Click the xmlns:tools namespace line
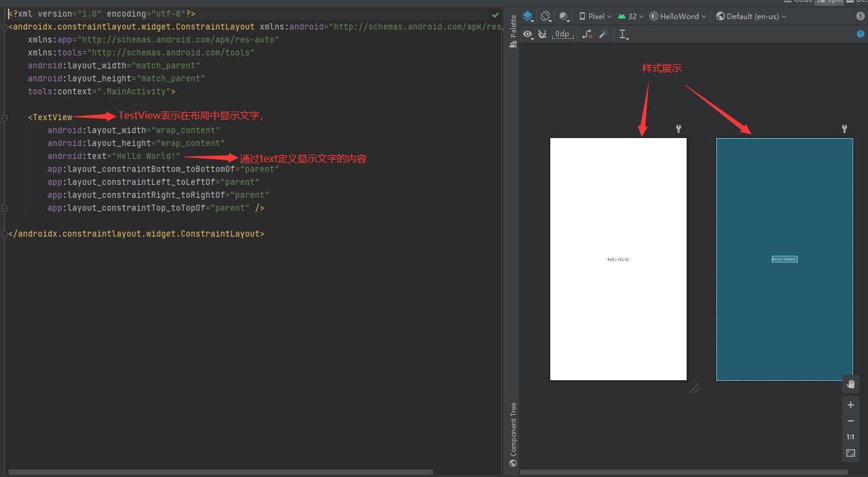 pyautogui.click(x=141, y=52)
